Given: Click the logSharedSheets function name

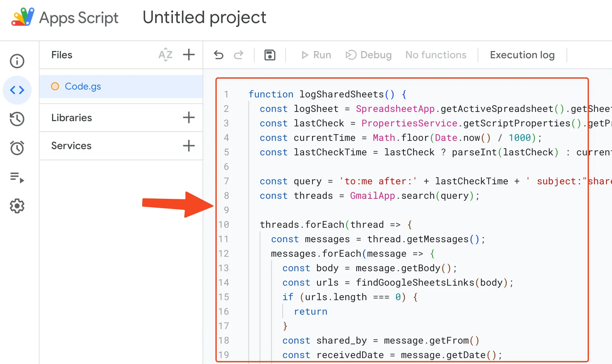Looking at the screenshot, I should [342, 94].
